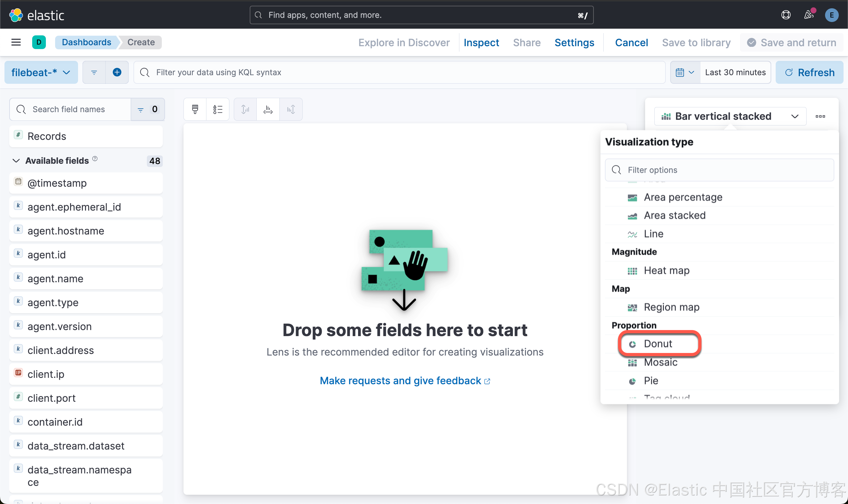
Task: Click the field type filter icon
Action: click(x=148, y=109)
